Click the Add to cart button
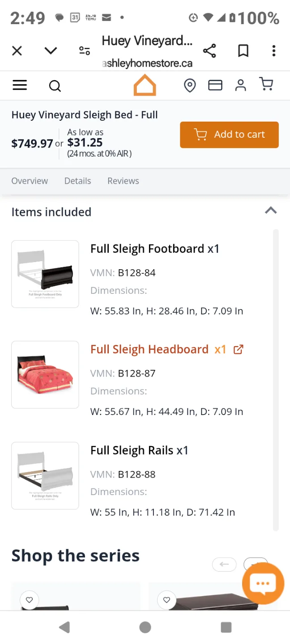Screen dimensions: 290x644 [229, 134]
